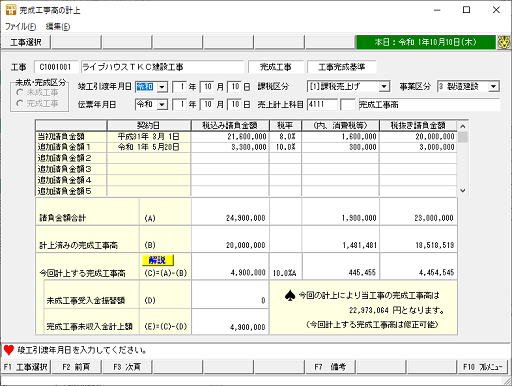Click the green date banner 本日：令和 1年10月10日
This screenshot has width=512, height=386.
tap(426, 42)
